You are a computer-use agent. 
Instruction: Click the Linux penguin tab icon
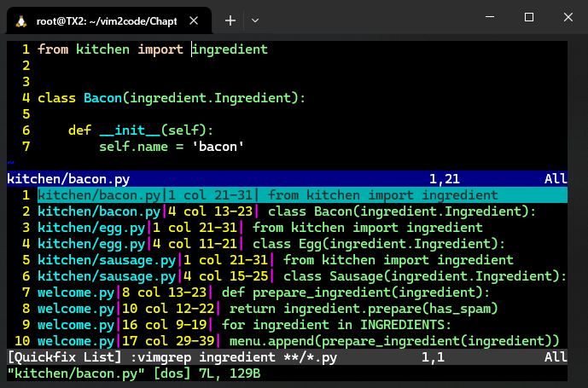pyautogui.click(x=21, y=21)
